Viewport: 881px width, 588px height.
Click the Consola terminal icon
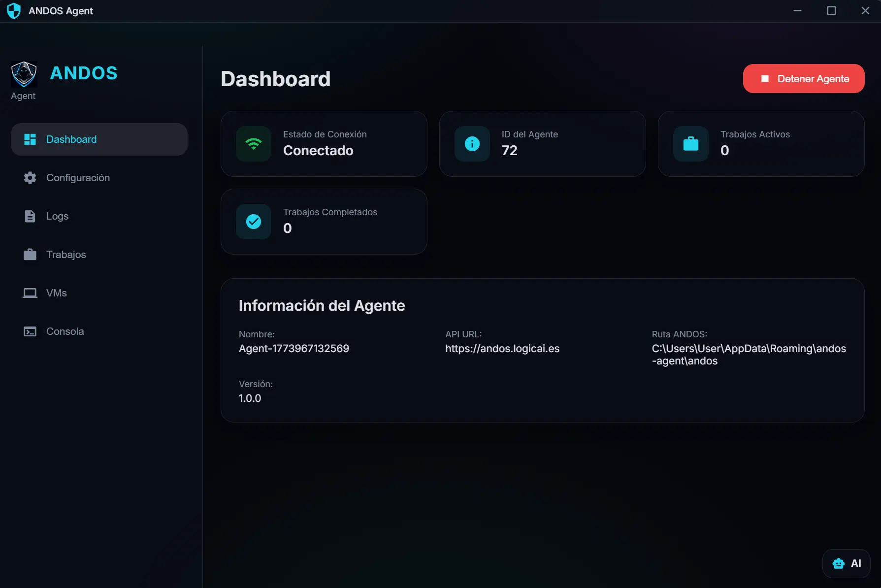click(30, 331)
